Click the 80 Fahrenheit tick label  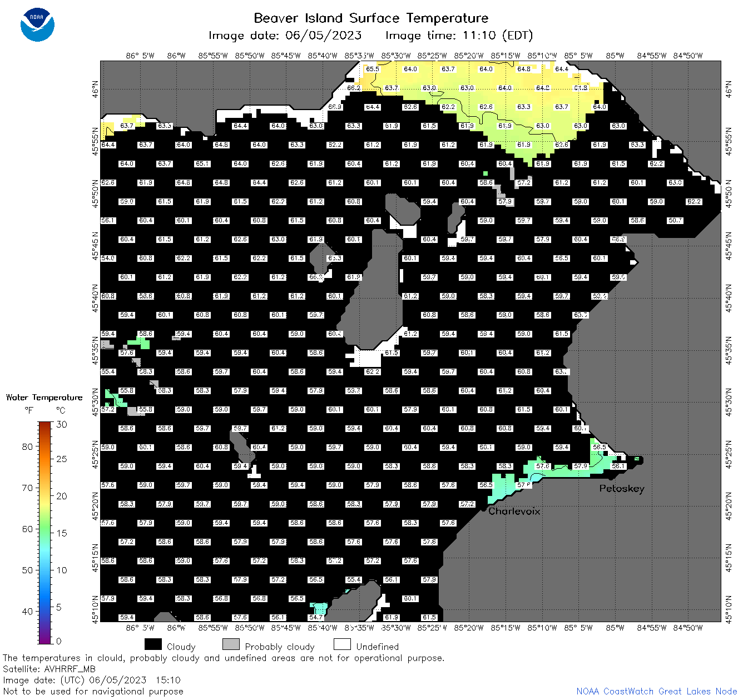point(27,446)
